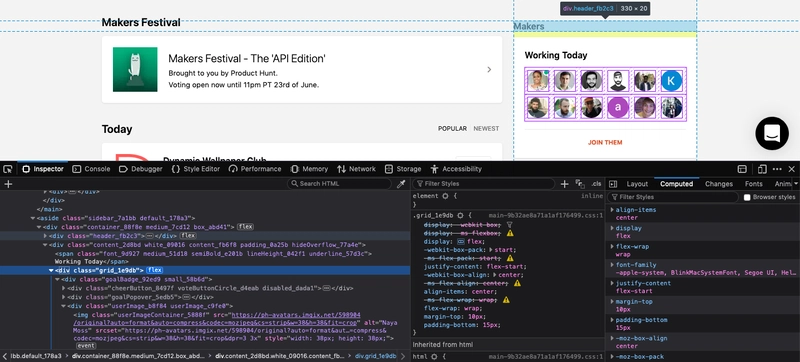Toggle the .cls class panel
The height and width of the screenshot is (362, 800).
click(x=596, y=184)
